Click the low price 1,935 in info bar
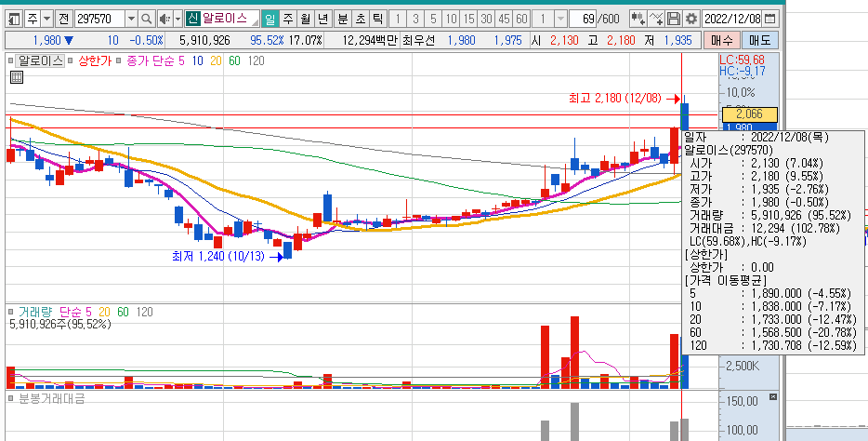 click(x=678, y=40)
